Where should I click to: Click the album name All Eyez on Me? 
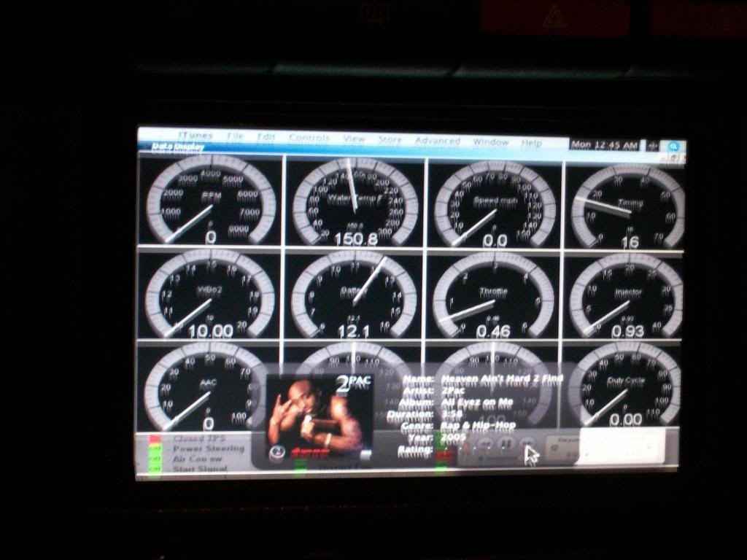click(x=477, y=402)
